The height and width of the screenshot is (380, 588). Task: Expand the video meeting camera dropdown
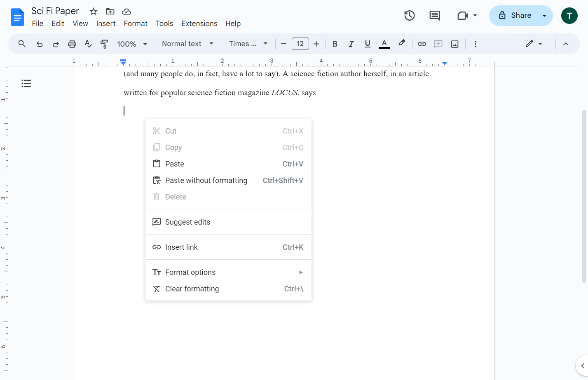pyautogui.click(x=475, y=16)
